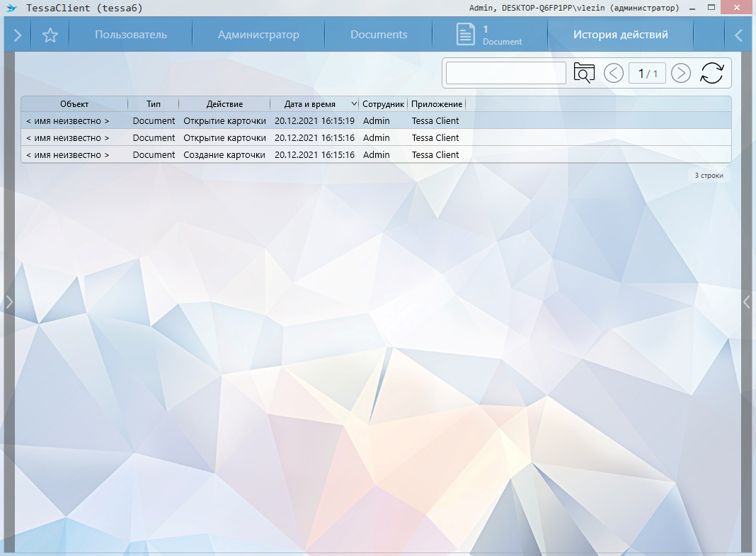Click the search text field

pos(505,73)
